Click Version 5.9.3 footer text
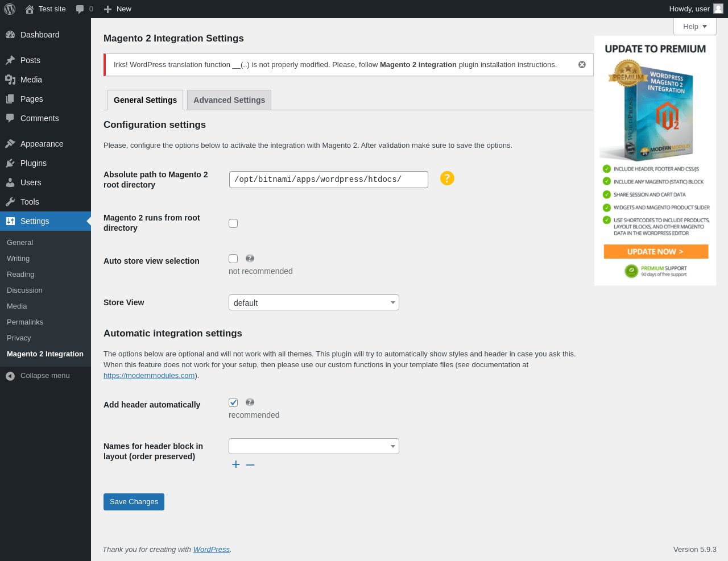The width and height of the screenshot is (728, 561). (695, 550)
